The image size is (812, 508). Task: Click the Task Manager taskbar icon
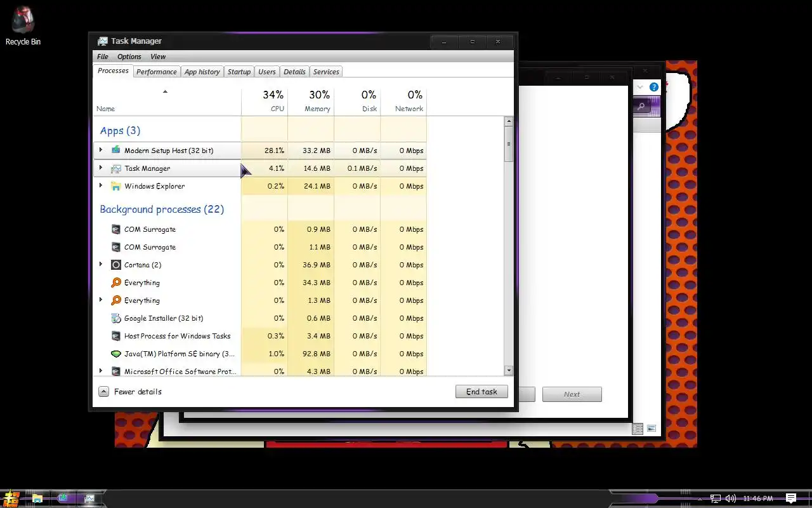(x=89, y=498)
